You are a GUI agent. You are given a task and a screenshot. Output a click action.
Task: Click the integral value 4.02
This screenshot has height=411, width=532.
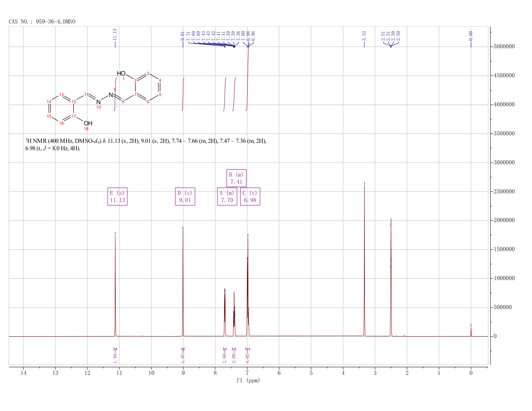tap(248, 358)
